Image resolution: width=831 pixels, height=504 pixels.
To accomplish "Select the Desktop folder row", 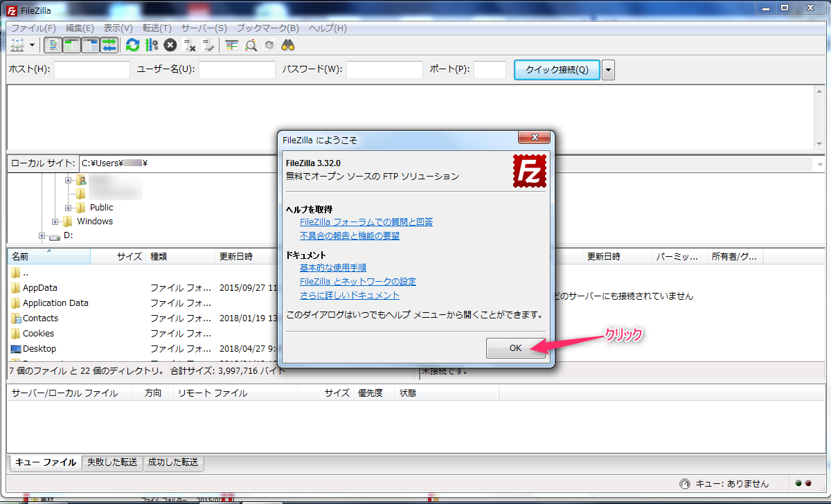I will (x=143, y=349).
